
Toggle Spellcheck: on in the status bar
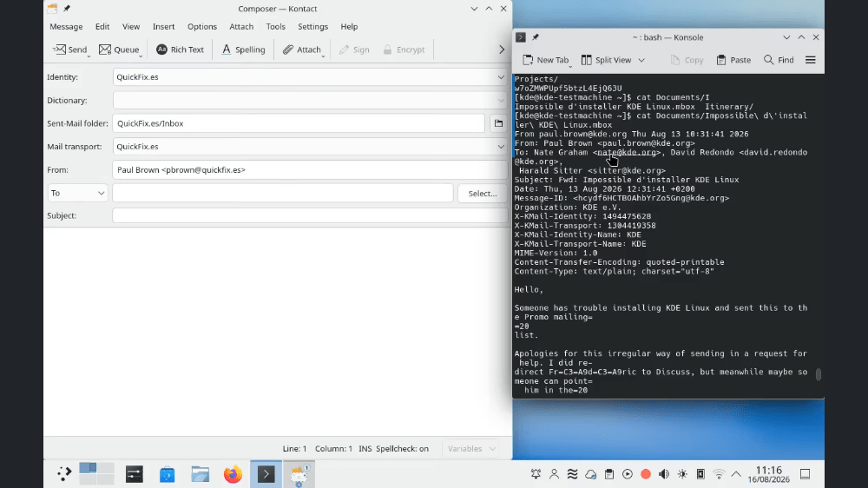coord(402,449)
